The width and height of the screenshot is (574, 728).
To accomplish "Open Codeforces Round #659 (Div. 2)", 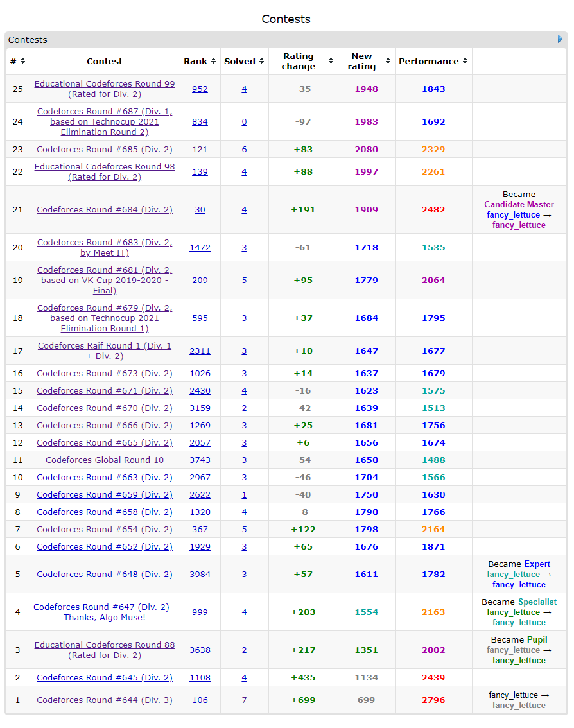I will [x=105, y=494].
